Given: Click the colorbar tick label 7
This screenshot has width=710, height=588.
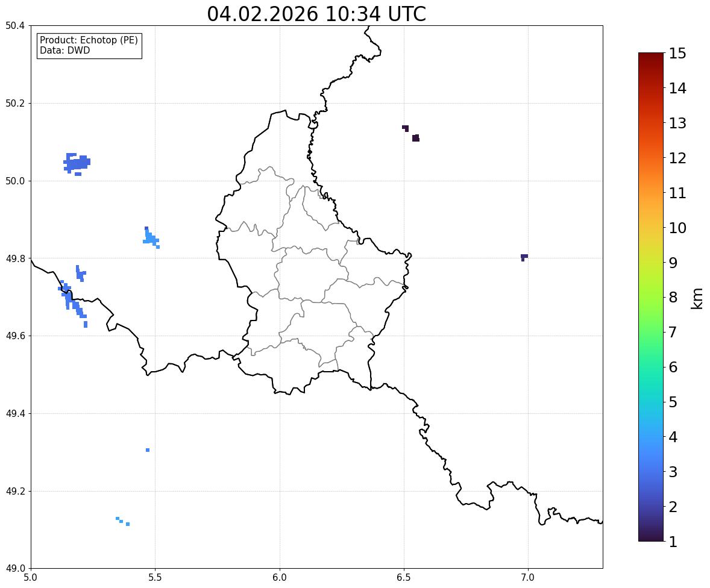Looking at the screenshot, I should [x=673, y=332].
